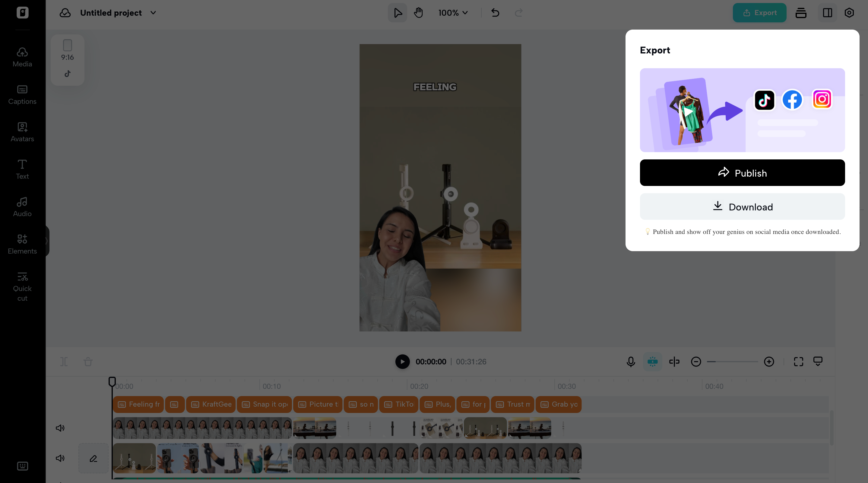
Task: Switch to the Captions panel
Action: click(x=22, y=94)
